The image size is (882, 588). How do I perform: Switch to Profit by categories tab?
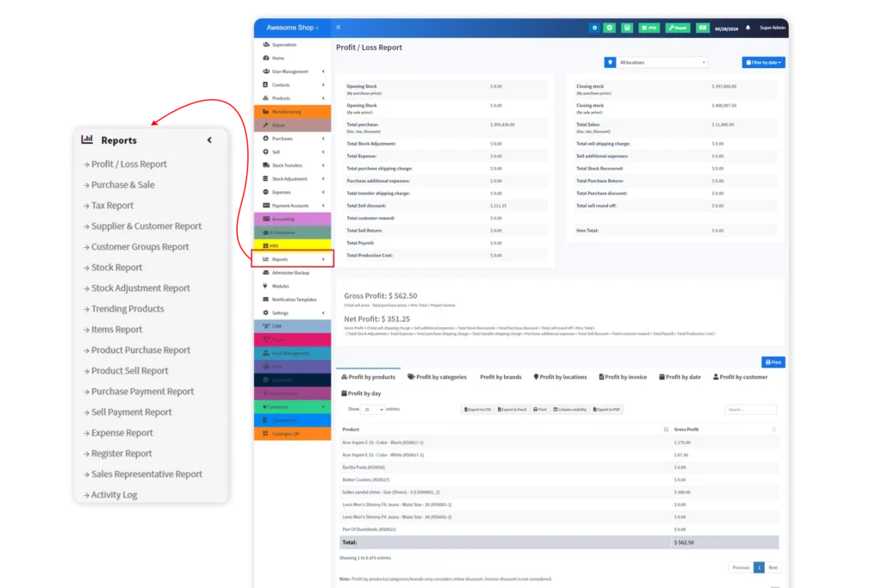(437, 377)
